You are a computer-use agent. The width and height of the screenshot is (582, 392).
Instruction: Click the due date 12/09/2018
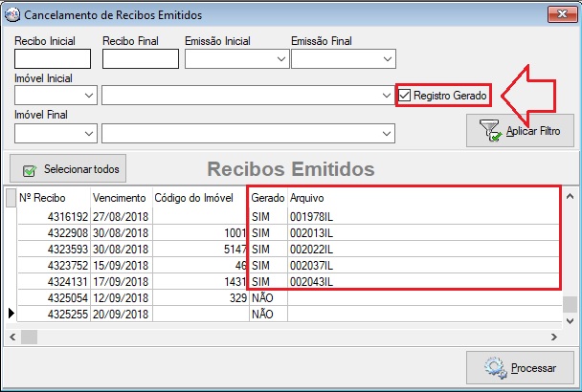[x=121, y=298]
